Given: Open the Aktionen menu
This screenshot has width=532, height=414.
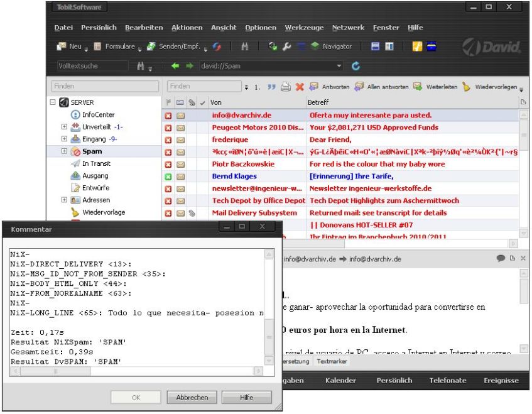Looking at the screenshot, I should pos(187,28).
